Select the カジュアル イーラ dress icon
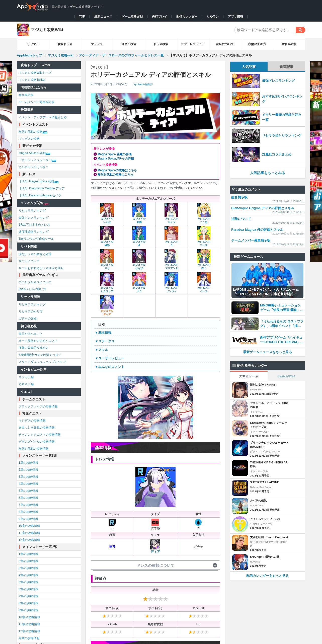 pos(204,279)
